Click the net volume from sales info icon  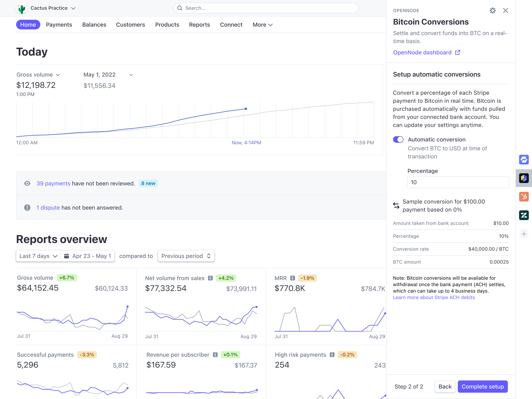[210, 278]
